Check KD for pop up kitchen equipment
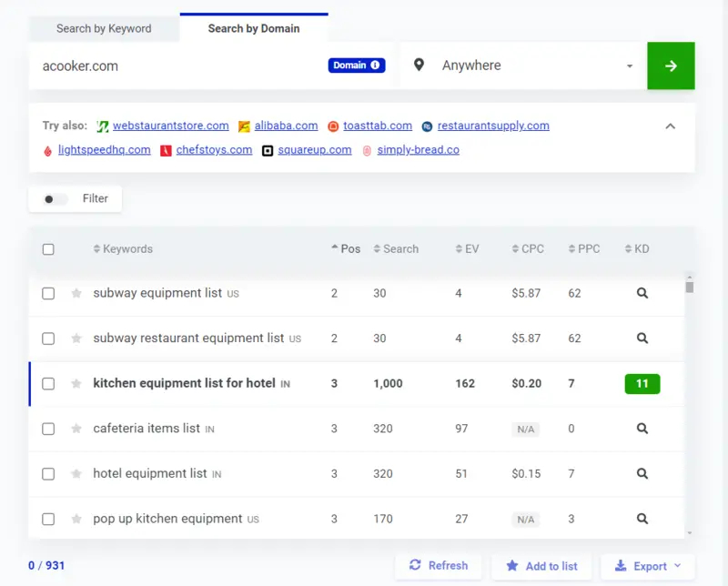Viewport: 728px width, 586px height. tap(642, 518)
